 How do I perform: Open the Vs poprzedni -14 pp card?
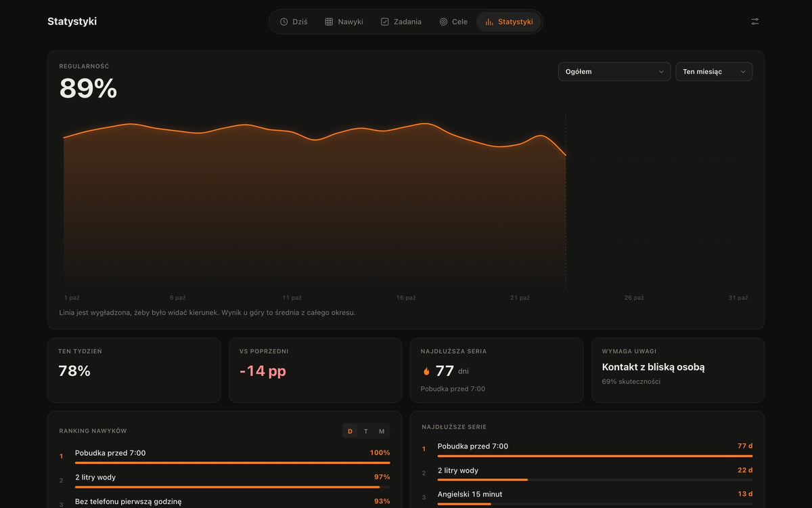(315, 371)
